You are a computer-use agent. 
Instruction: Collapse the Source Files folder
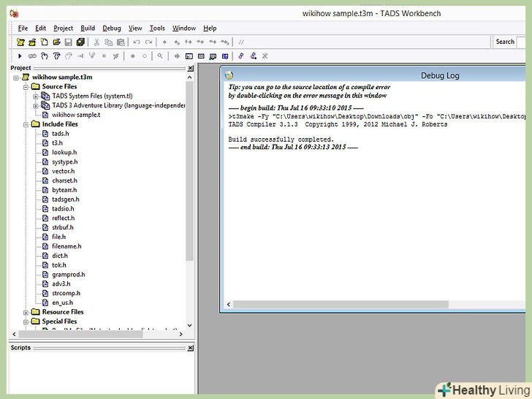point(26,87)
